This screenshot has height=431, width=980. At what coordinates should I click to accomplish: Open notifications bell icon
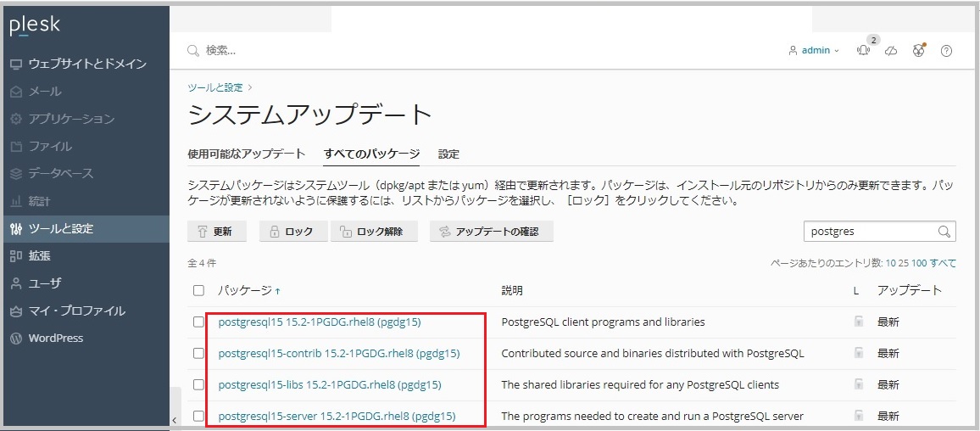(x=864, y=51)
